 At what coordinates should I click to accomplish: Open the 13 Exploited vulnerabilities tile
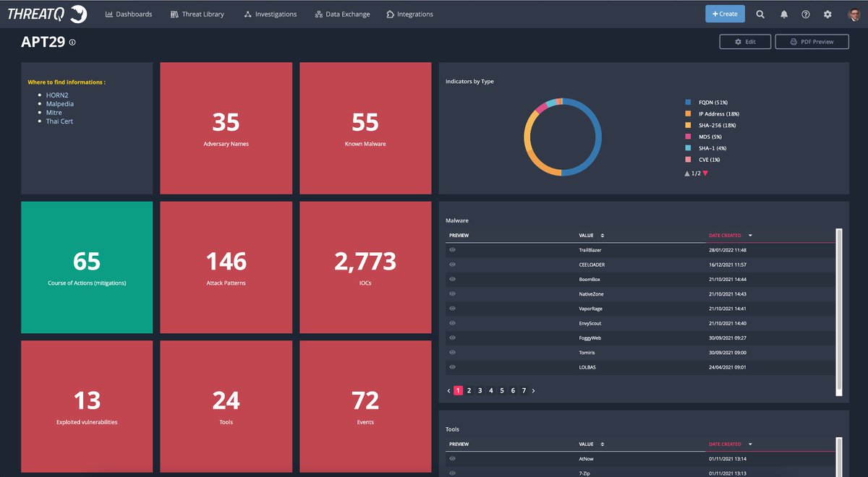(x=87, y=407)
